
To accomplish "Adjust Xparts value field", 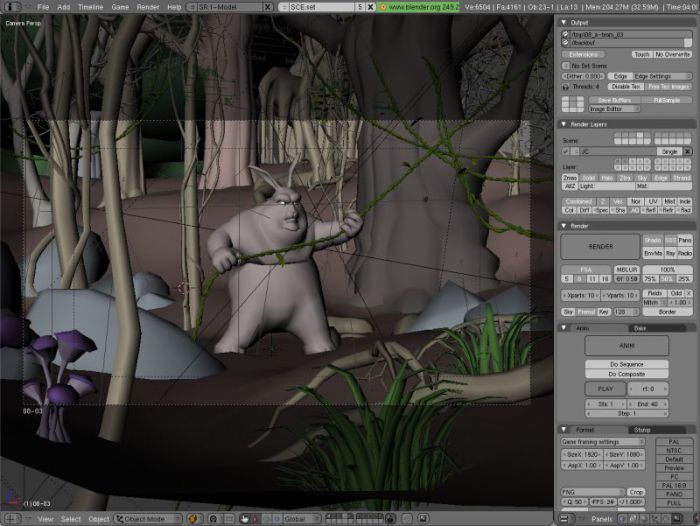I will click(581, 296).
